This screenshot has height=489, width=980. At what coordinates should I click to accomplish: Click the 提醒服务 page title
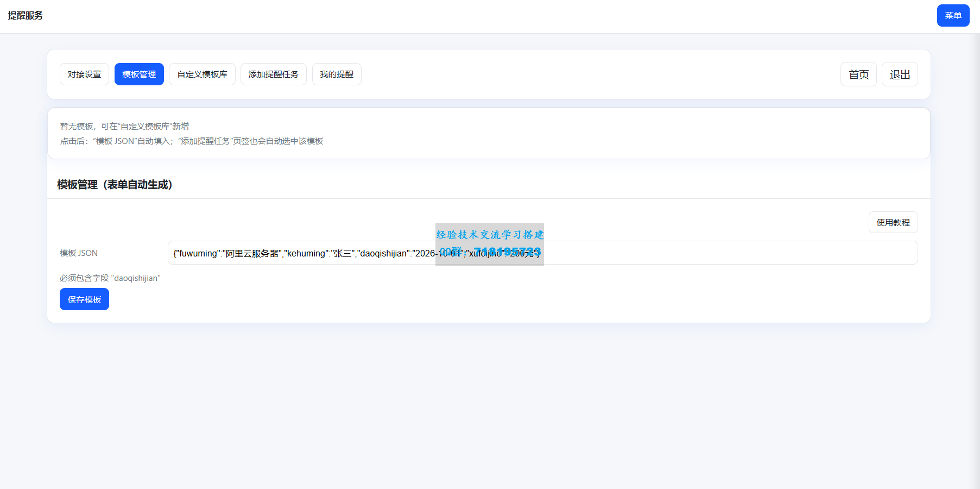26,16
